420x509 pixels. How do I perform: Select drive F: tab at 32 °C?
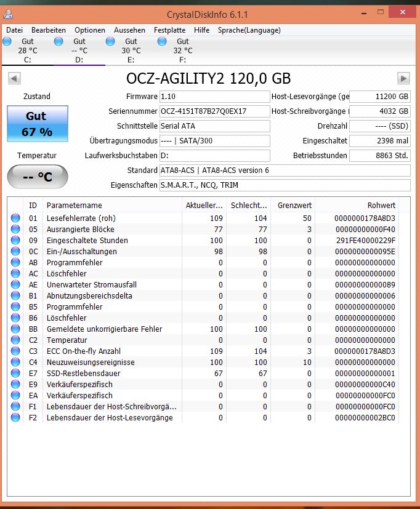182,50
